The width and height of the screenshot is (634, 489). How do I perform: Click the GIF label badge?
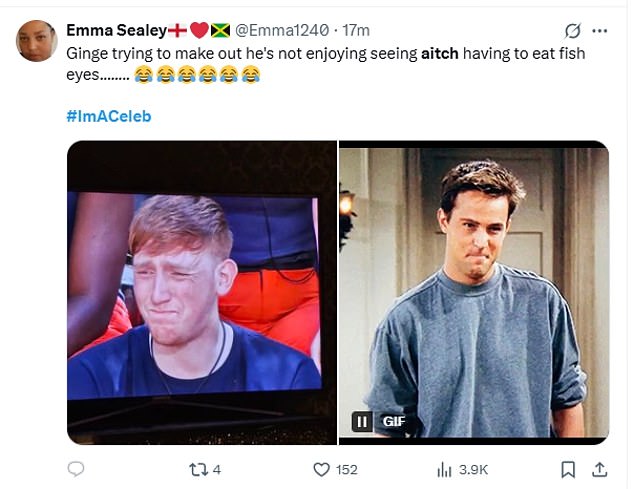tap(394, 422)
